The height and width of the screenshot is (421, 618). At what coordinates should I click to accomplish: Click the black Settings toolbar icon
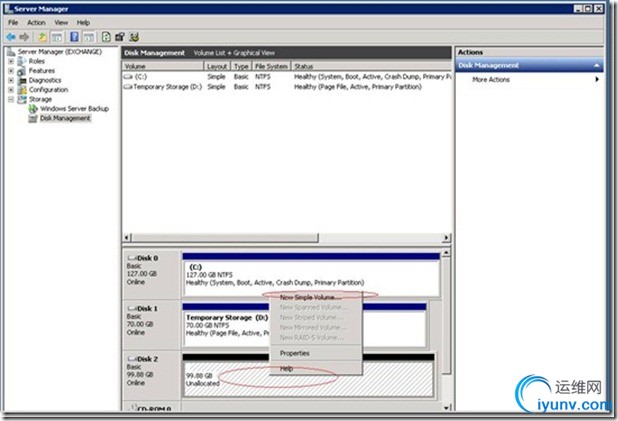[x=120, y=37]
